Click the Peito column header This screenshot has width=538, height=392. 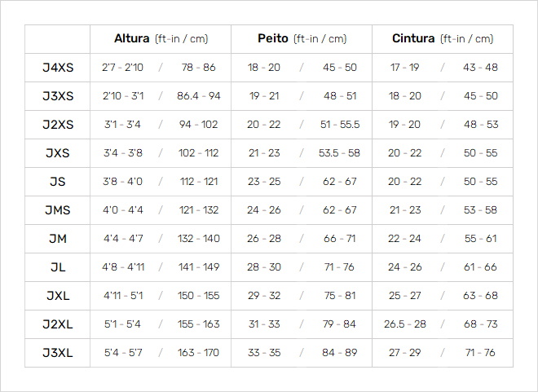pyautogui.click(x=302, y=38)
